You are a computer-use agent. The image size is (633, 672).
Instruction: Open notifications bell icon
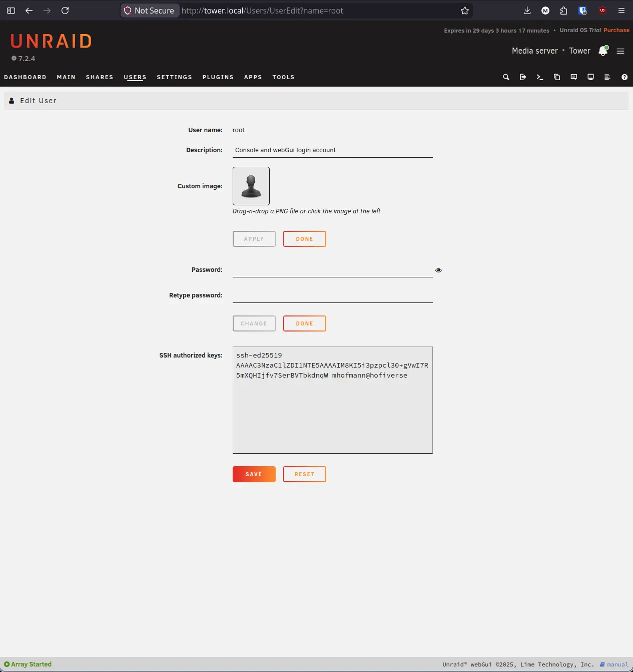tap(603, 51)
